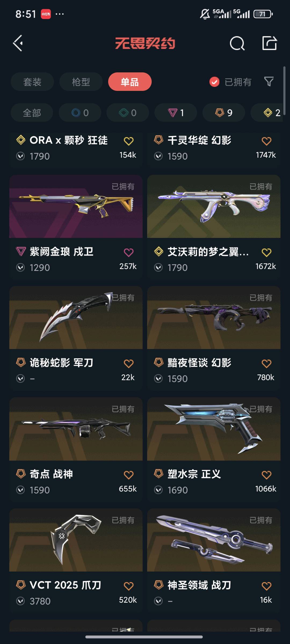Viewport: 290px width, 644px height.
Task: Tap heart icon for 奇点 战神
Action: tap(129, 475)
